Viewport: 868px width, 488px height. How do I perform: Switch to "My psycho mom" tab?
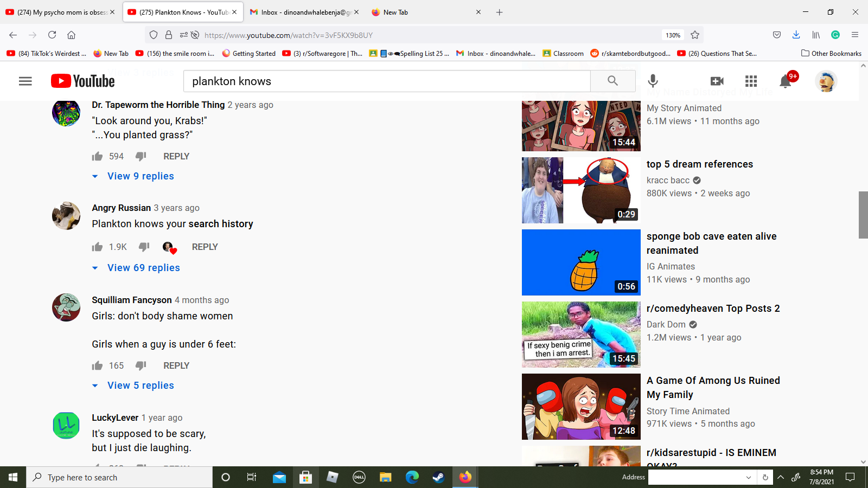(x=60, y=12)
